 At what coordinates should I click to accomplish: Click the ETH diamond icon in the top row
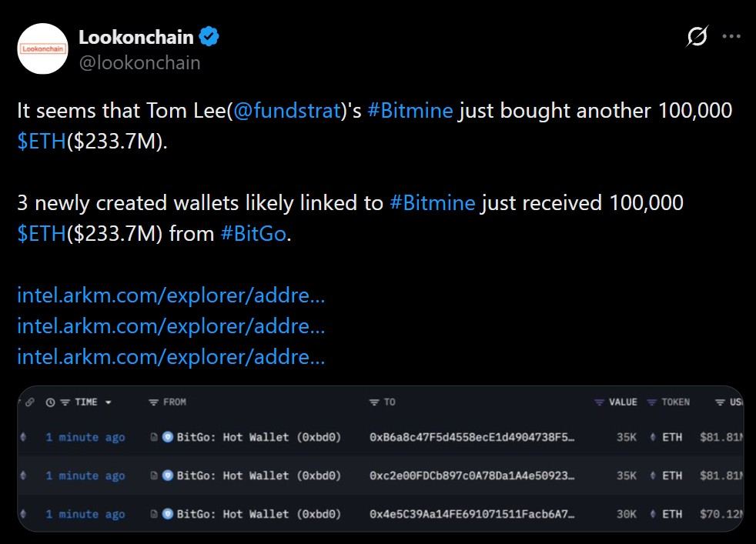pos(651,437)
